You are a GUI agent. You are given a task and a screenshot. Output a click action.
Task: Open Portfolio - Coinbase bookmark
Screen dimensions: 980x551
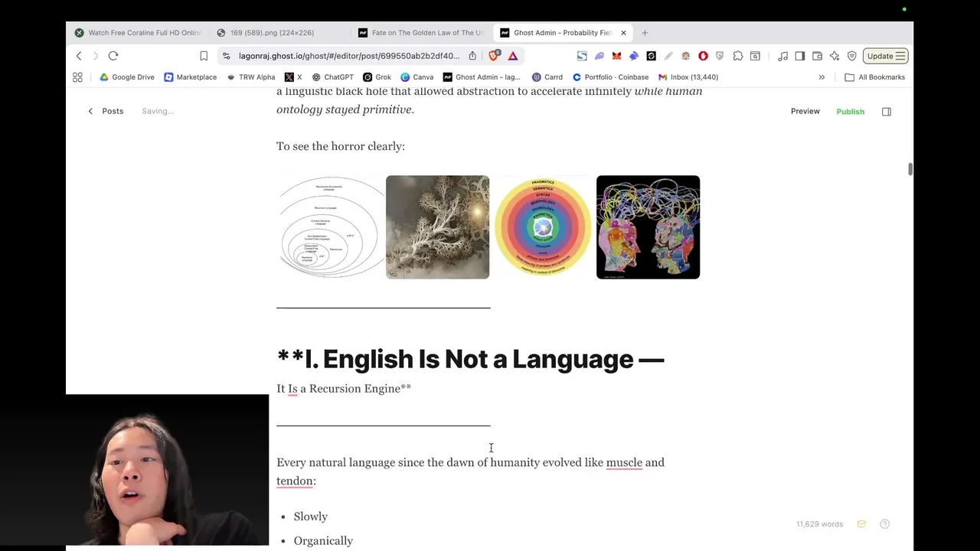(x=610, y=77)
